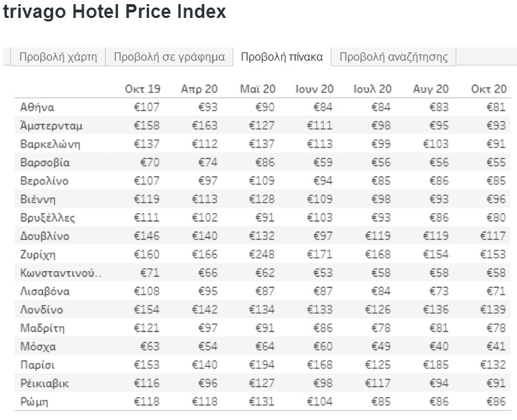Select the Ζυρίχη row label
Image resolution: width=517 pixels, height=420 pixels.
(x=37, y=254)
